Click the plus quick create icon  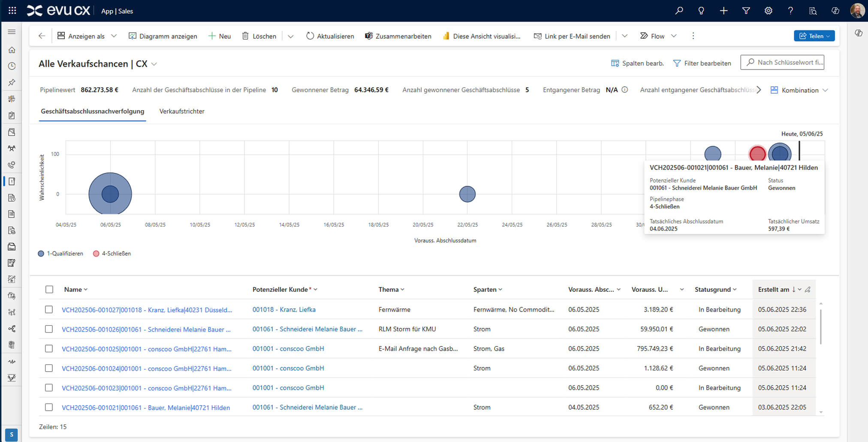[x=723, y=11]
